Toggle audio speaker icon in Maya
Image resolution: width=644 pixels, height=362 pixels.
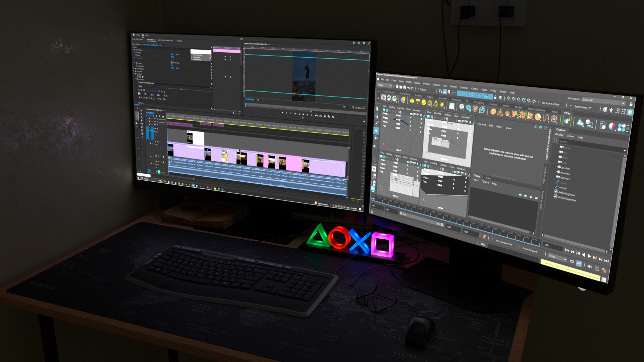(x=589, y=266)
